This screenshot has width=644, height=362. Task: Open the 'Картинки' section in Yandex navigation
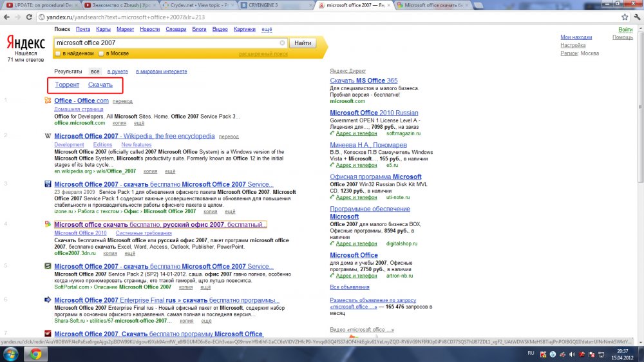(x=244, y=29)
